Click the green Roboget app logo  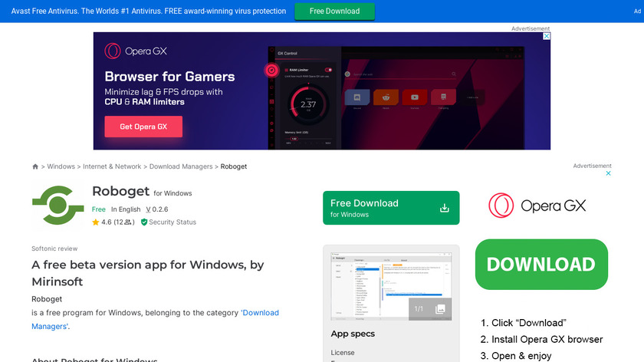58,206
